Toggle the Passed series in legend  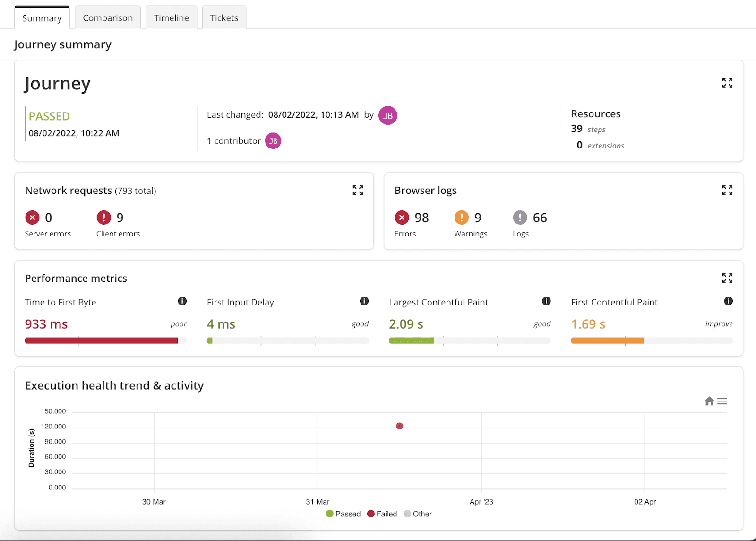click(344, 514)
